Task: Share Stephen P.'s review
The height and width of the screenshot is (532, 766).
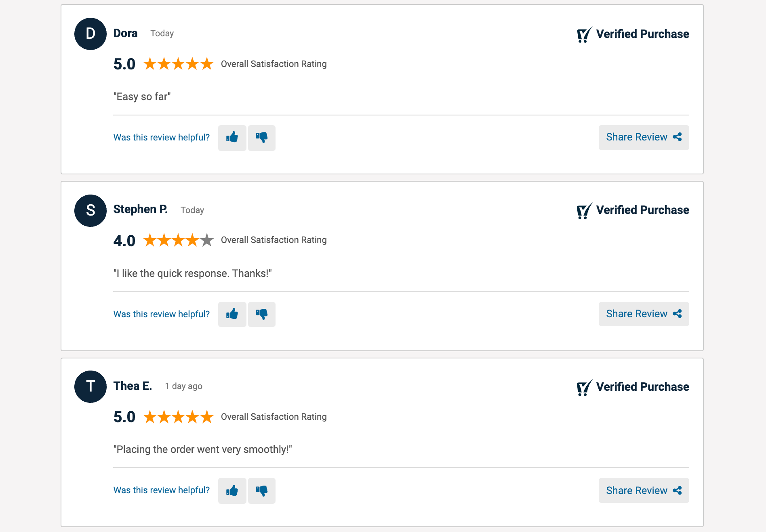Action: pos(644,314)
